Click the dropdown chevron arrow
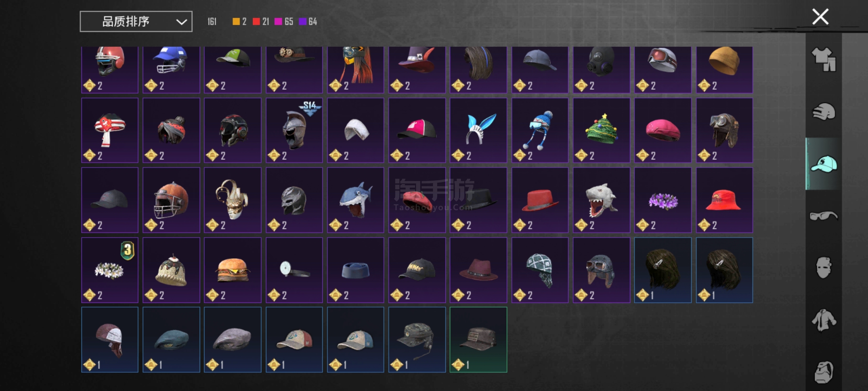The width and height of the screenshot is (868, 391). click(x=181, y=22)
